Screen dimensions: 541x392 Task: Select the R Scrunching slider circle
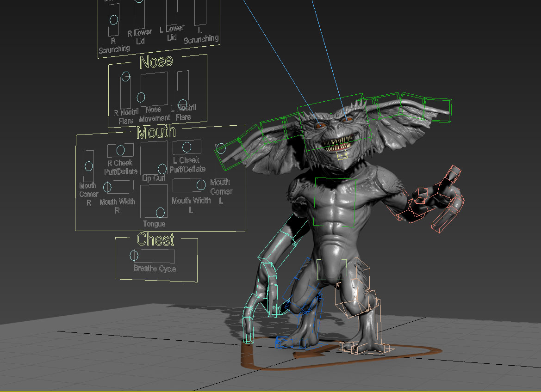[x=113, y=20]
